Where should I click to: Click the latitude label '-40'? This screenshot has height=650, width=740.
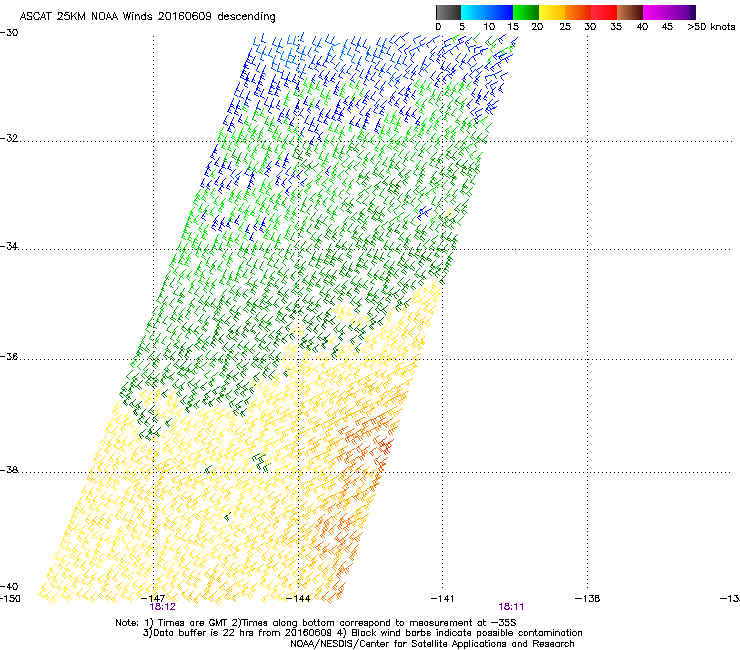[x=9, y=587]
